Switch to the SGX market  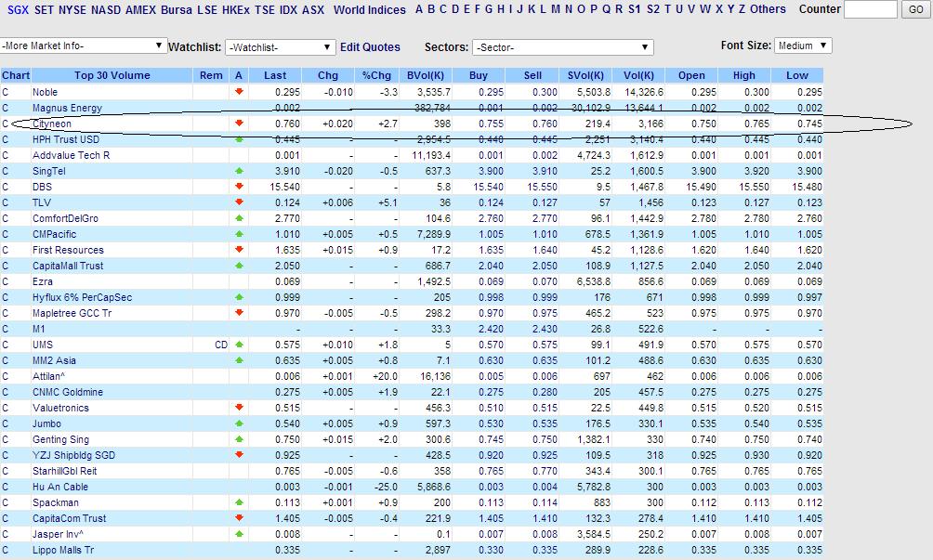[x=18, y=9]
